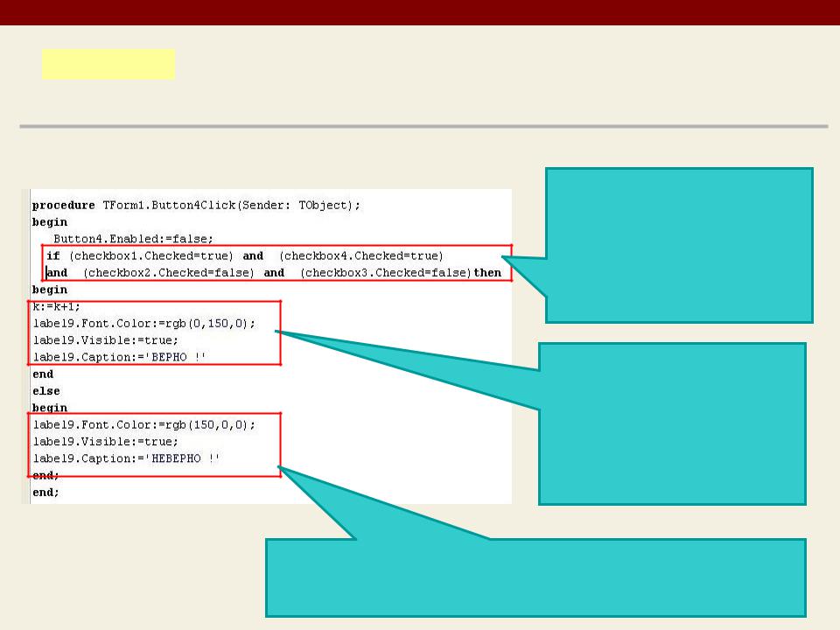Click the 'label9.Font.Color:=rgb(150,0,0);' line
The height and width of the screenshot is (630, 840).
point(144,425)
